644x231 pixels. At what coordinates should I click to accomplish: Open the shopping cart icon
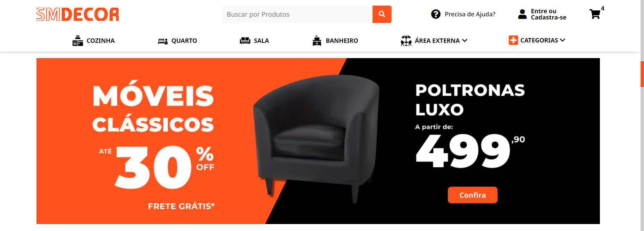[595, 14]
